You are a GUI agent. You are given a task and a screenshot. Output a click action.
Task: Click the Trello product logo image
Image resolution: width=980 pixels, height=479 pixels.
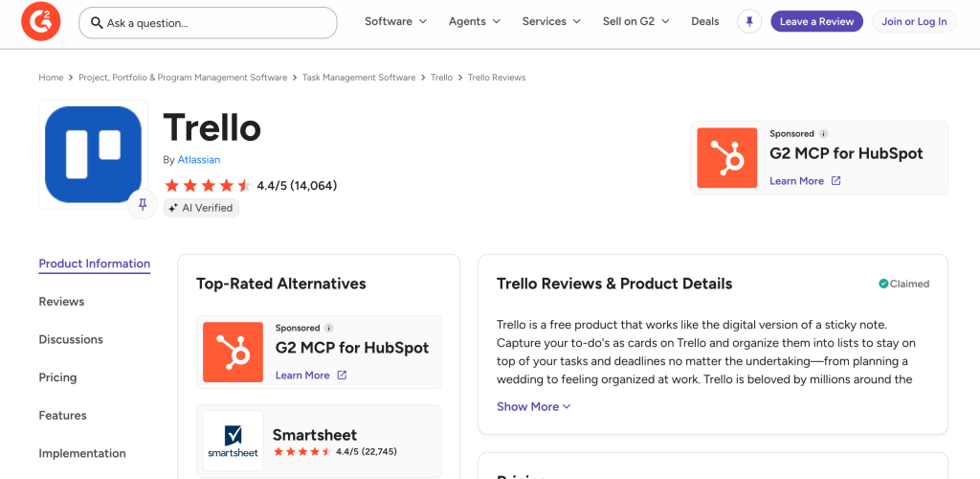93,154
